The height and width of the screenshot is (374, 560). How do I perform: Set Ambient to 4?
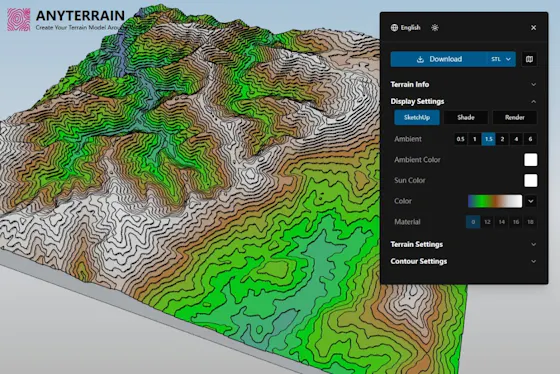[516, 139]
